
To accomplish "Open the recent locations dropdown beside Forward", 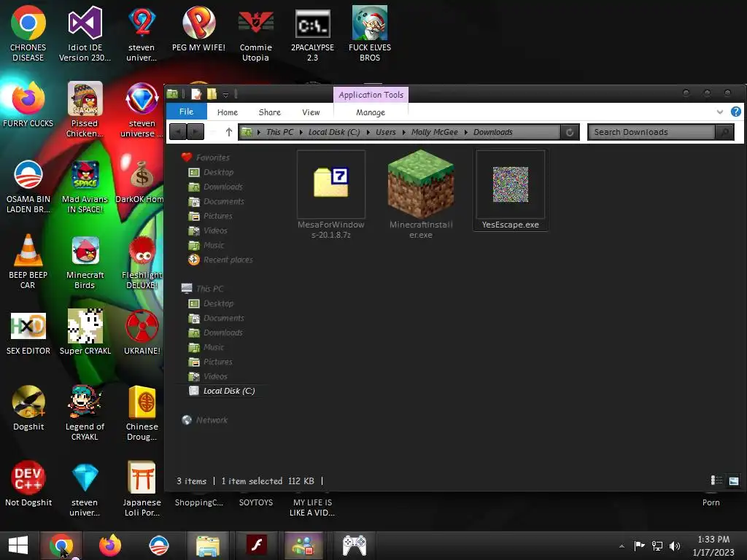I will [x=212, y=132].
